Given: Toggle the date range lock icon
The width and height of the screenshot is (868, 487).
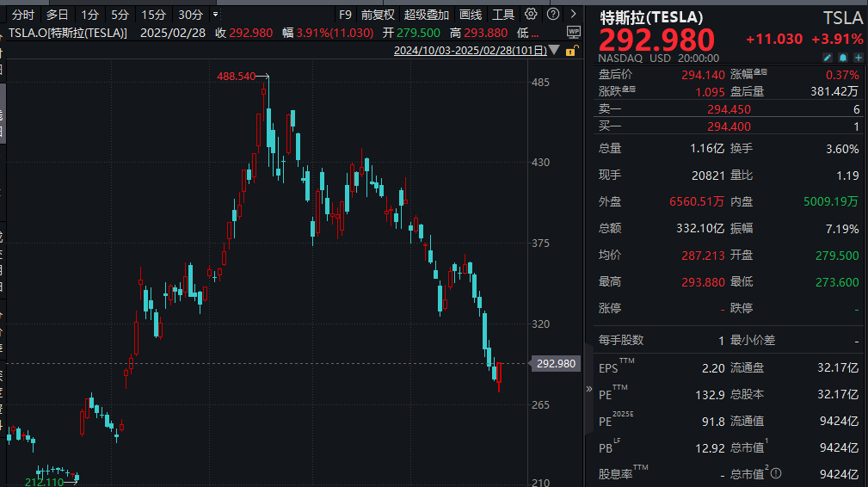Looking at the screenshot, I should (569, 51).
